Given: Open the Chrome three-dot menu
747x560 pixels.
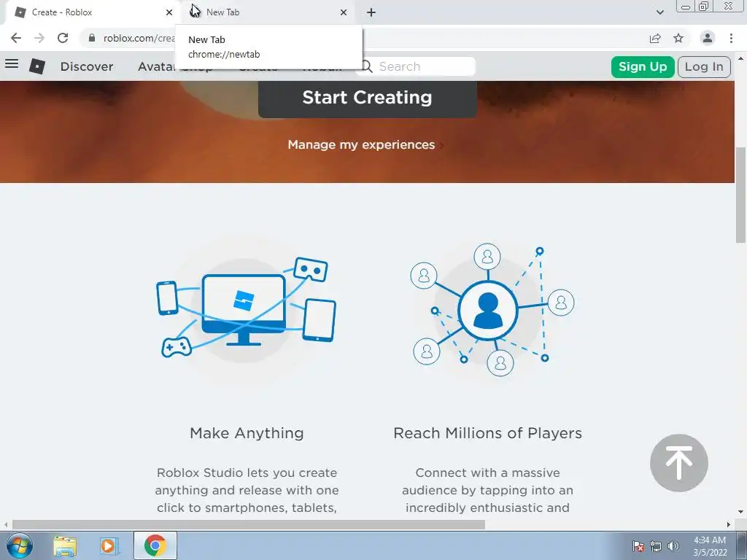Looking at the screenshot, I should (x=731, y=38).
